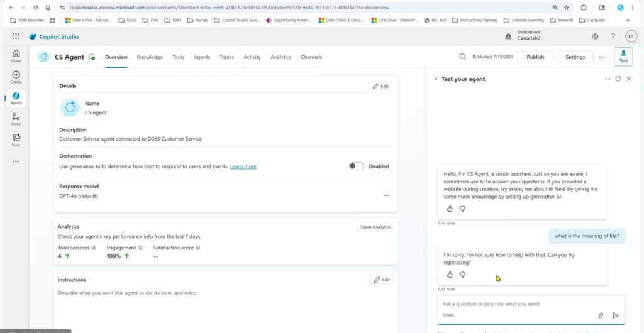The height and width of the screenshot is (333, 644).
Task: Click the Publish button
Action: [x=536, y=57]
